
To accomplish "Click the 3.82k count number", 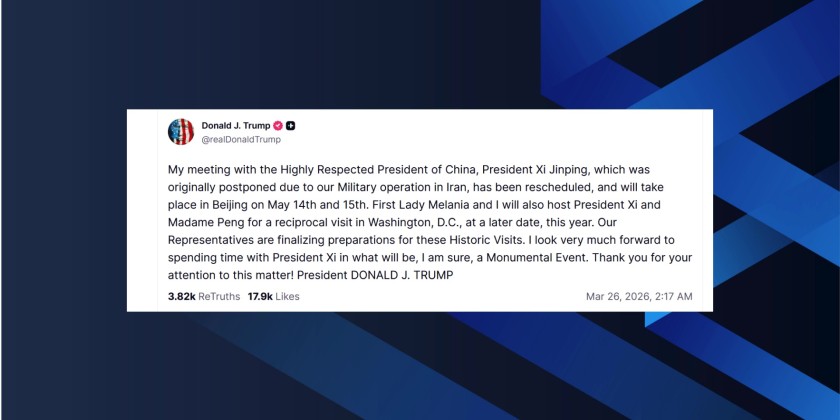I will click(x=181, y=296).
